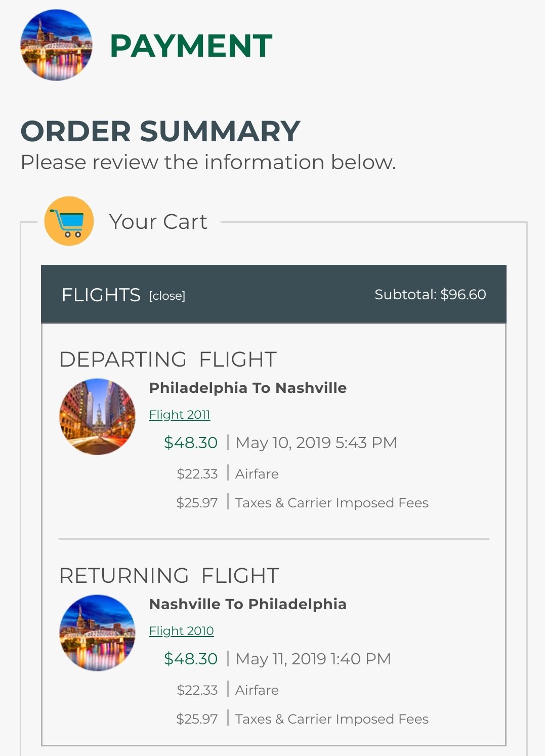The height and width of the screenshot is (756, 545).
Task: Select the Your Cart section label
Action: tap(158, 222)
